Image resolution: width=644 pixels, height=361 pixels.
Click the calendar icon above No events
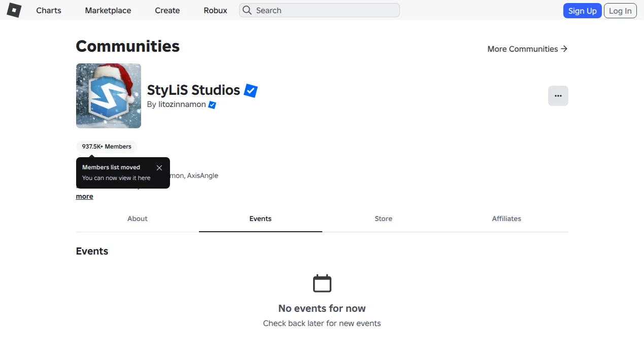(x=322, y=283)
